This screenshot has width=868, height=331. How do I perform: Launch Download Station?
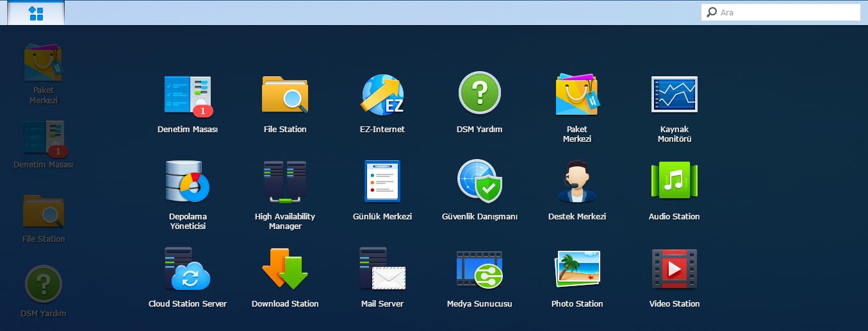[285, 269]
